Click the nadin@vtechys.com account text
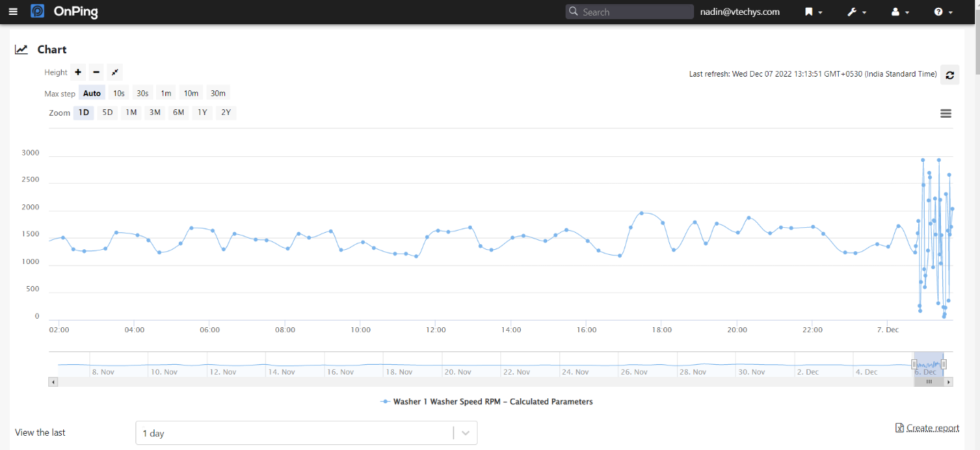This screenshot has width=980, height=450. (739, 12)
